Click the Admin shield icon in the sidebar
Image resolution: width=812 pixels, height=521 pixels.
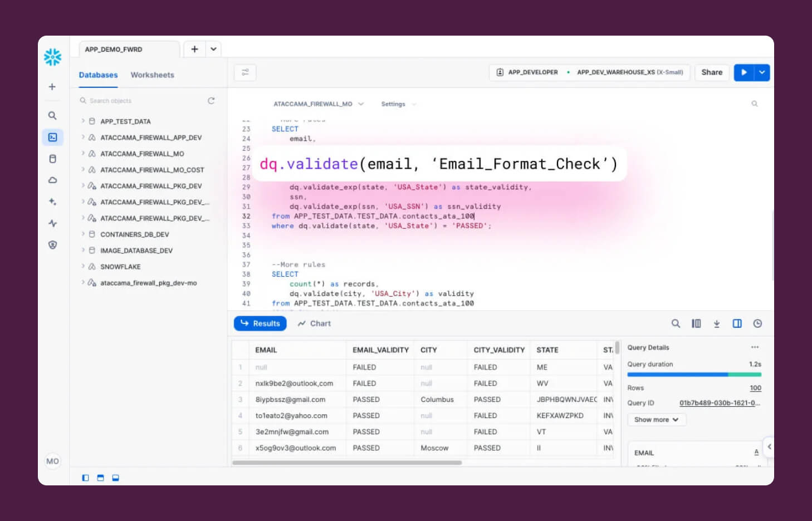(52, 245)
